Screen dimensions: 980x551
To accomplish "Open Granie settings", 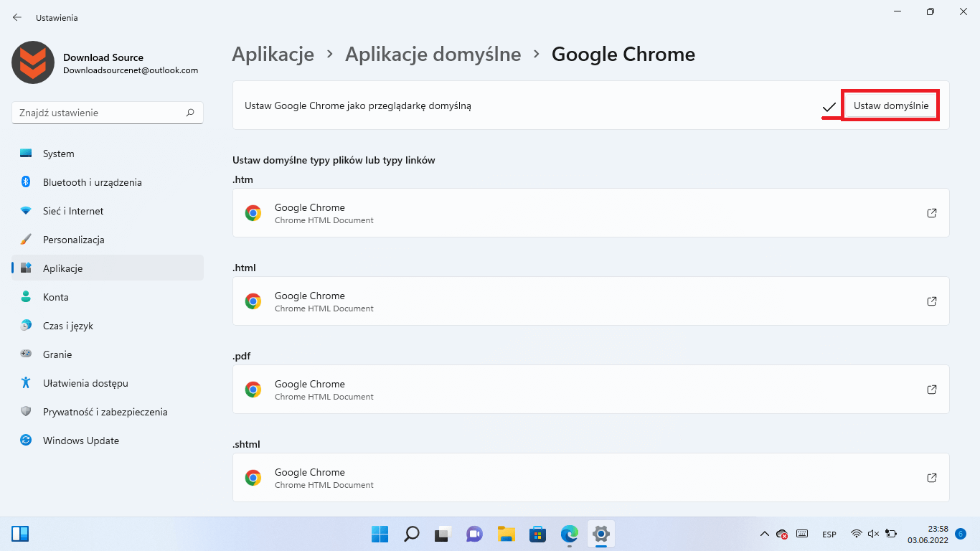I will point(108,354).
